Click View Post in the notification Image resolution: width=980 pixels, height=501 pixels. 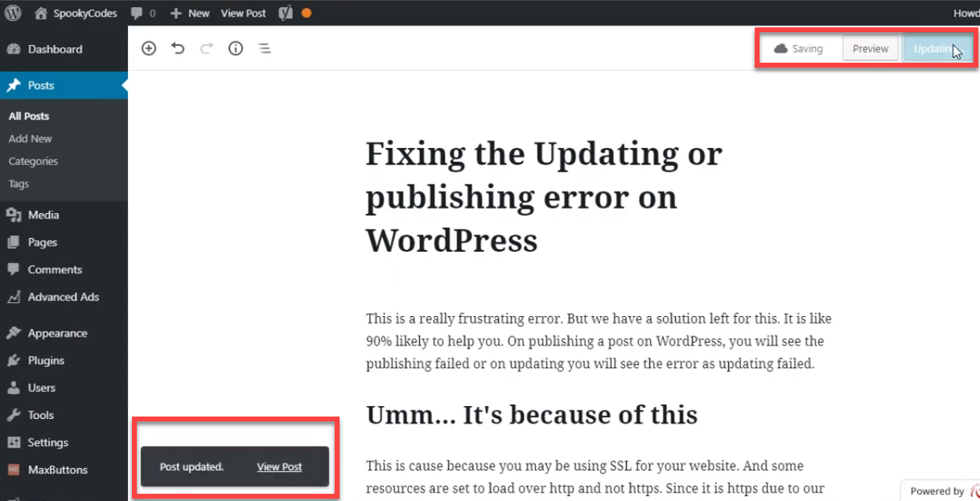pyautogui.click(x=279, y=466)
